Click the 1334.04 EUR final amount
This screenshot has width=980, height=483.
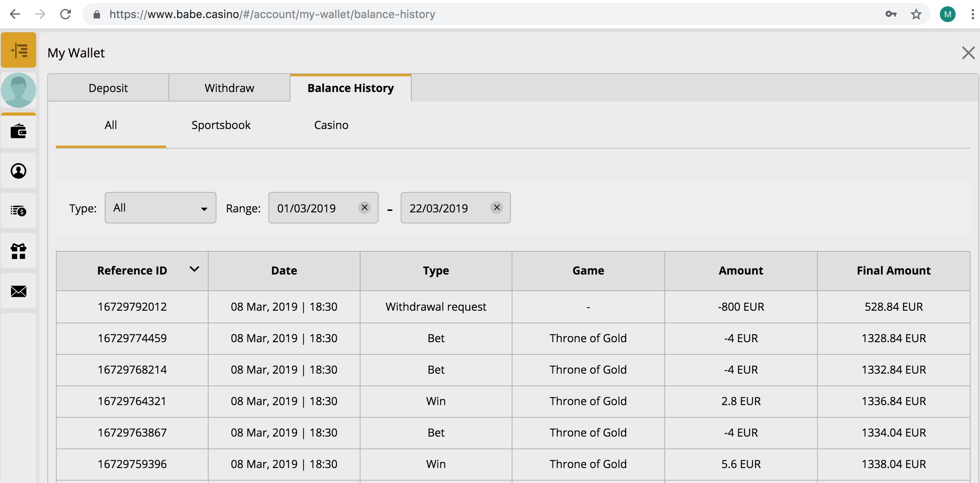point(894,433)
